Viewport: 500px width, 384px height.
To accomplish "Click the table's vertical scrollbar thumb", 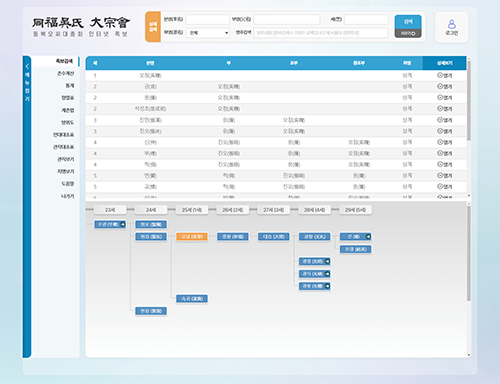I will (x=469, y=101).
